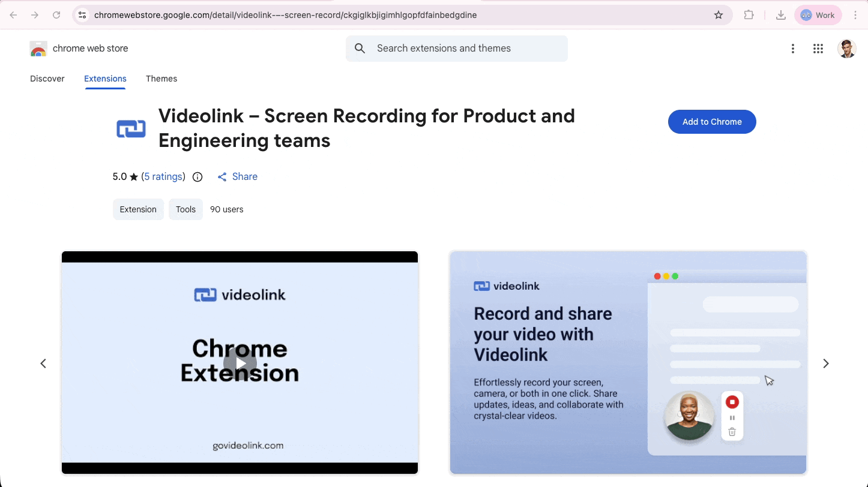Screen dimensions: 868x487
Task: Open the 5 ratings link
Action: pos(163,176)
